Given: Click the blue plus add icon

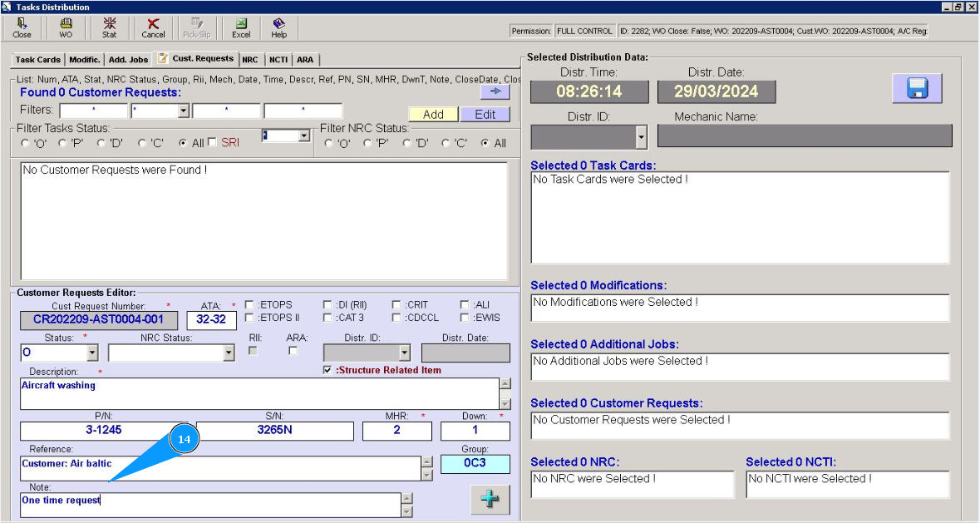Looking at the screenshot, I should (490, 500).
